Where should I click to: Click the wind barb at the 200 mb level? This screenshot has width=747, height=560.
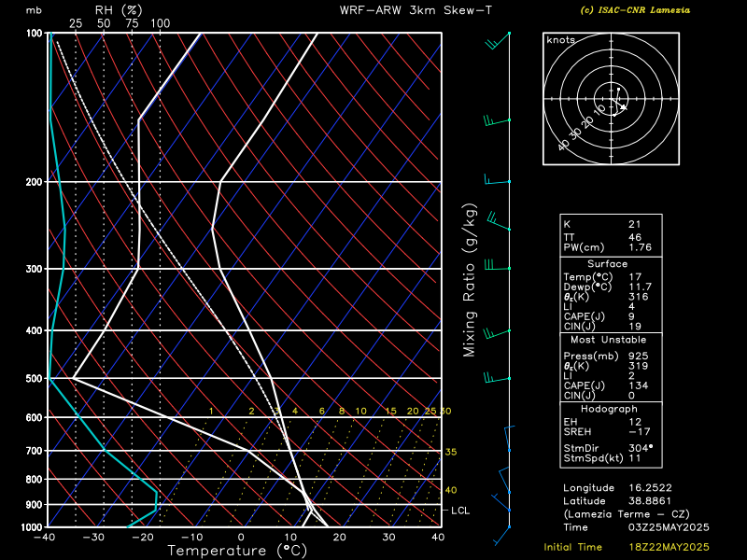point(498,179)
